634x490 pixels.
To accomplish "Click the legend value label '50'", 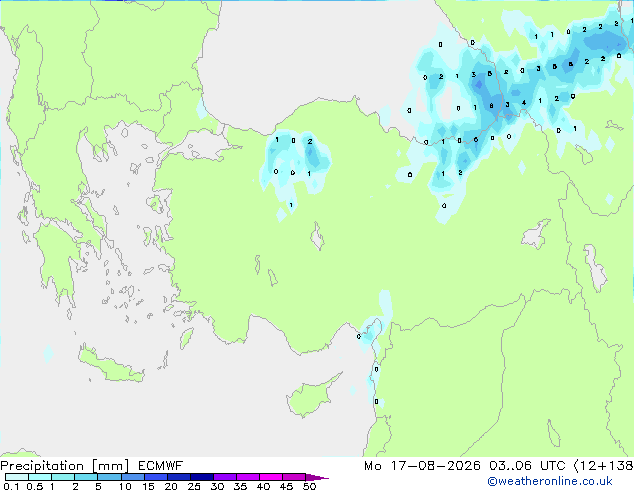I will tap(309, 486).
